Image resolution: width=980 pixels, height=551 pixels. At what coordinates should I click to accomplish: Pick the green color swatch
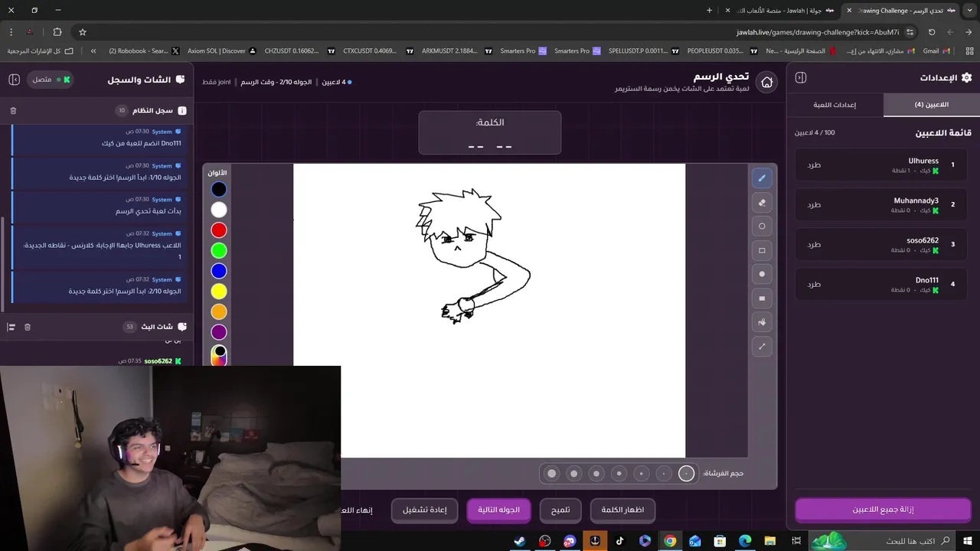(x=219, y=250)
